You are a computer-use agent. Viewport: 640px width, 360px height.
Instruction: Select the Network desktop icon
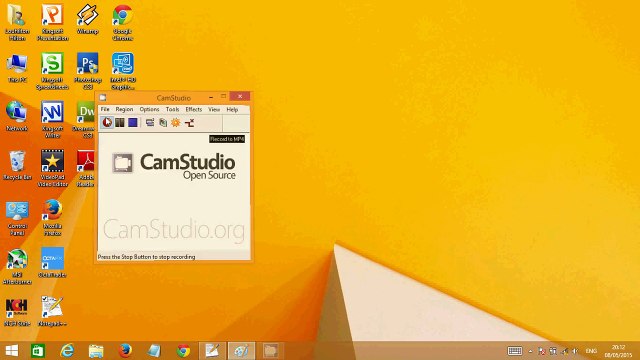tap(17, 116)
